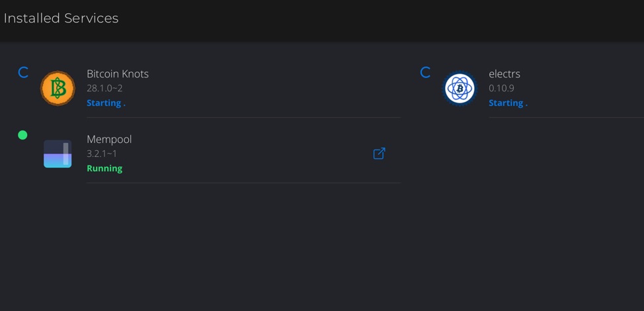Click the electrs atom logo icon
The height and width of the screenshot is (311, 644).
(x=460, y=88)
